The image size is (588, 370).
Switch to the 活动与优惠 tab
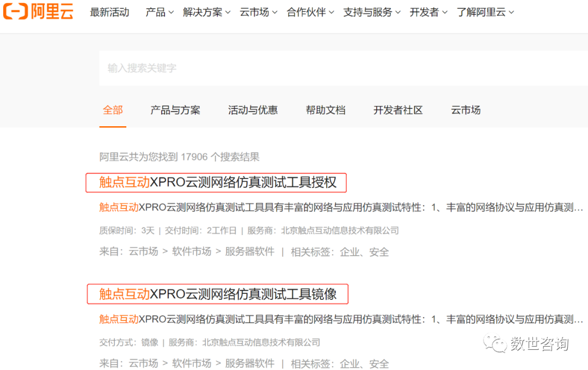[x=253, y=110]
